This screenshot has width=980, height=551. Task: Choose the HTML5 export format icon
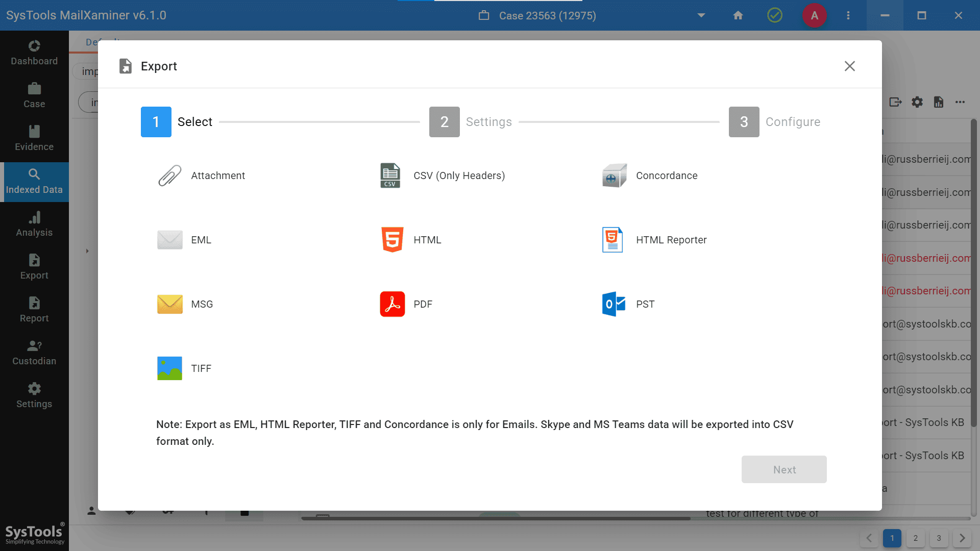coord(392,240)
